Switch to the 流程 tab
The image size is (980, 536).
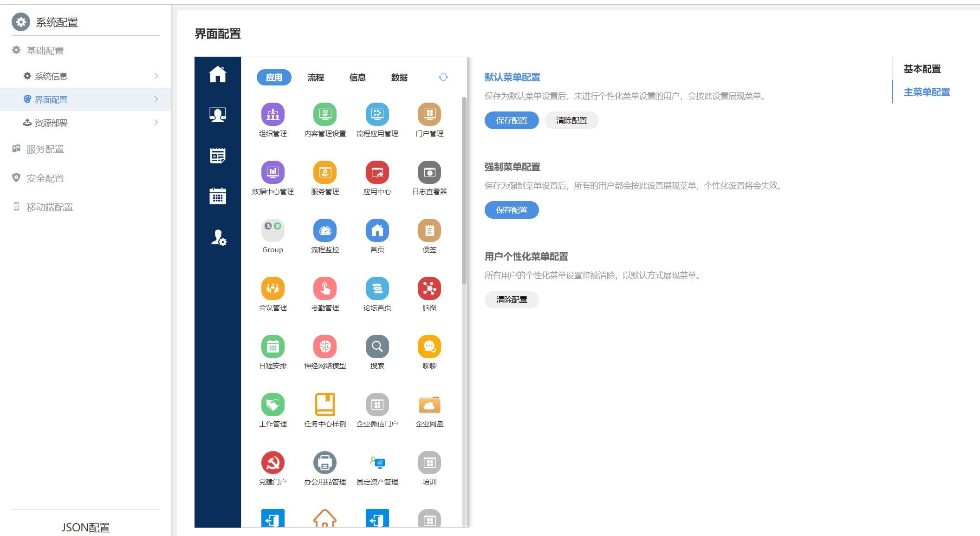coord(316,78)
